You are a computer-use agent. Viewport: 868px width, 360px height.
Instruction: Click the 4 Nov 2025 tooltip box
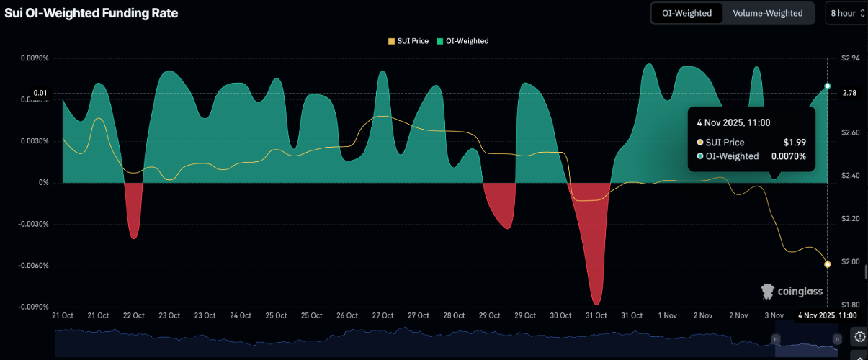click(751, 139)
